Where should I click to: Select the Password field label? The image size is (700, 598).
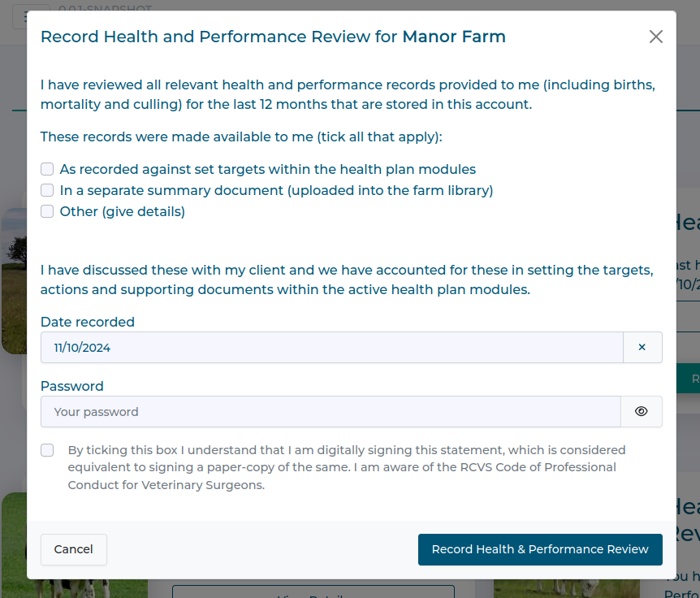tap(71, 386)
